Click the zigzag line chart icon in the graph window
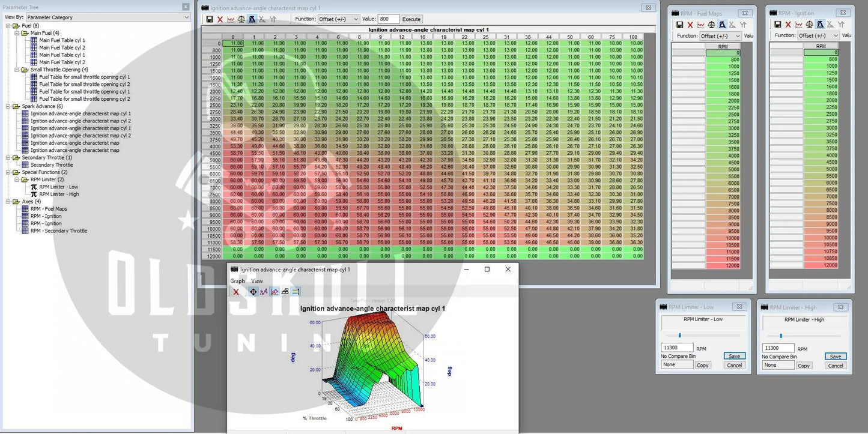 [264, 292]
